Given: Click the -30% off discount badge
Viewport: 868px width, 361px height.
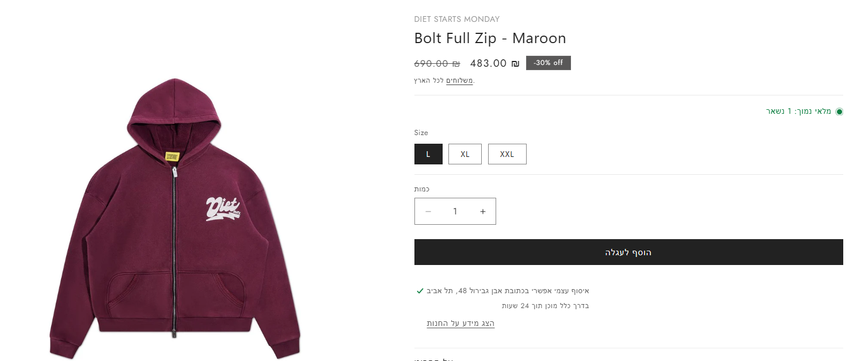Looking at the screenshot, I should (548, 63).
